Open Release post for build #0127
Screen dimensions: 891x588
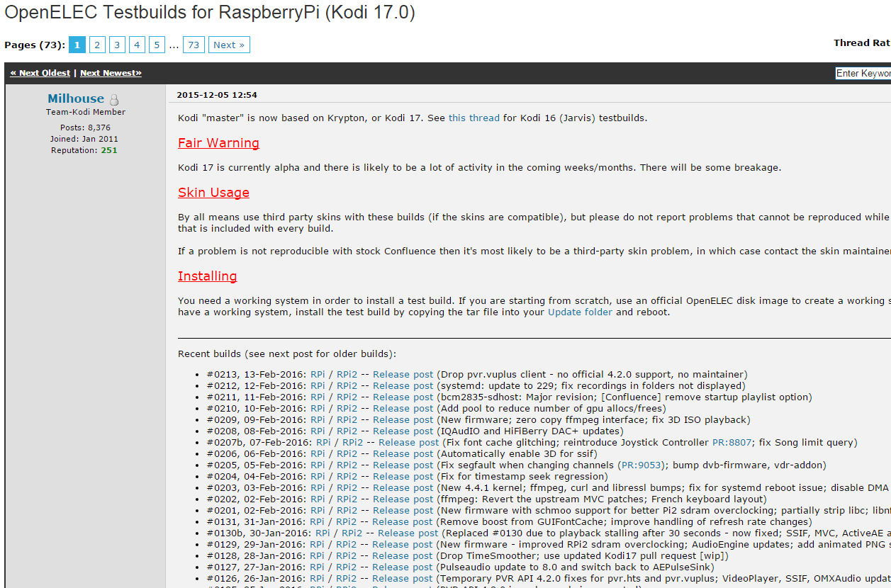[x=403, y=567]
